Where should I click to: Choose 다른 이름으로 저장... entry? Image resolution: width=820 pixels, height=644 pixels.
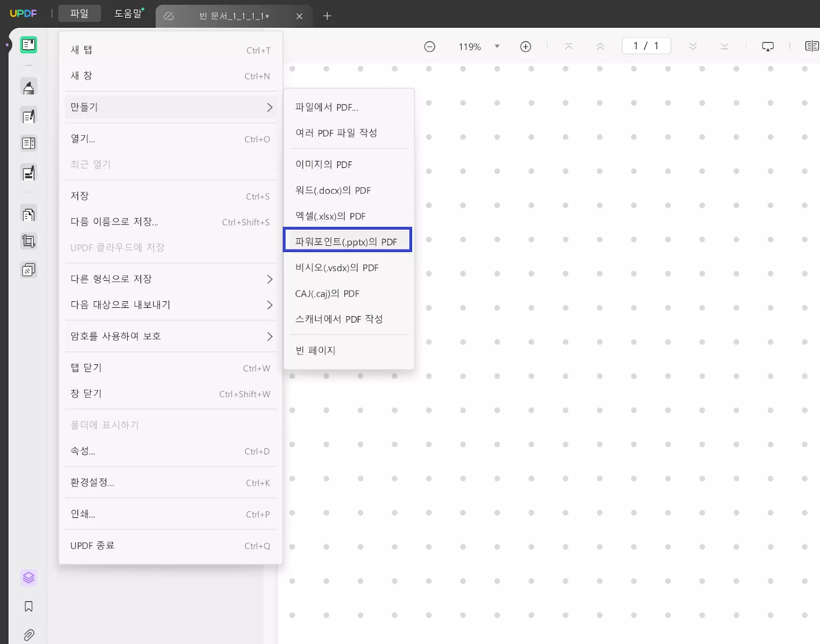click(x=171, y=222)
